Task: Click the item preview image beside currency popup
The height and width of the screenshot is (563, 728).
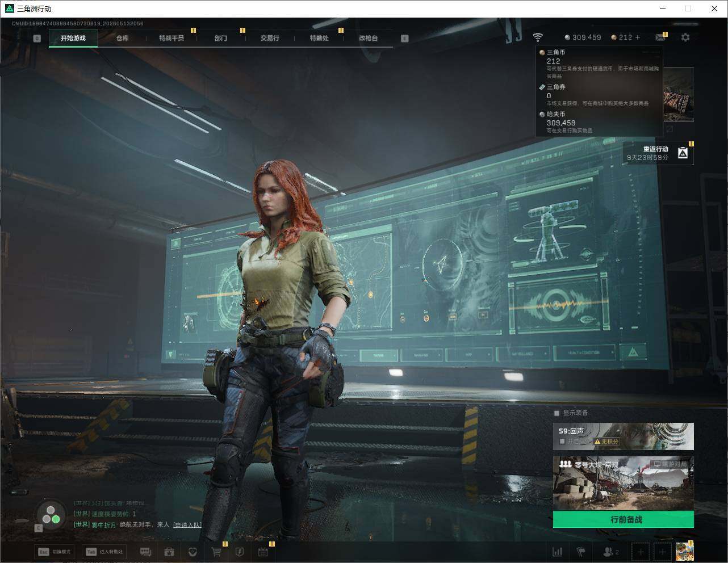Action: pyautogui.click(x=679, y=94)
